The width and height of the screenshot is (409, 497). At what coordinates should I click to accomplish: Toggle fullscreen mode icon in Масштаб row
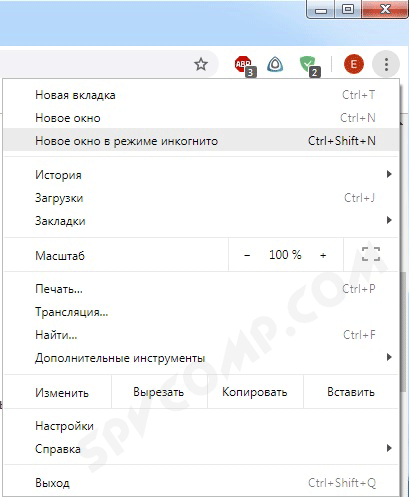pyautogui.click(x=371, y=255)
